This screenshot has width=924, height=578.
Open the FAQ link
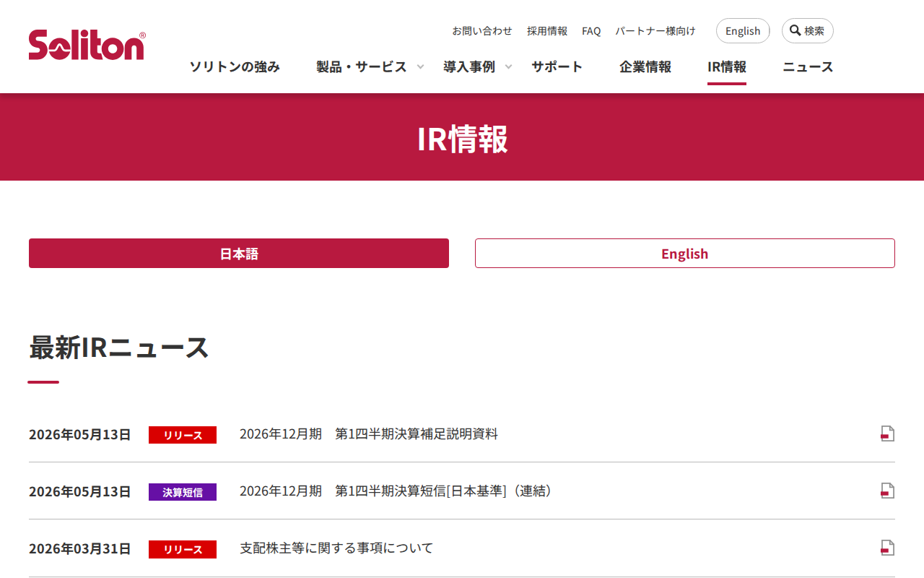coord(591,31)
